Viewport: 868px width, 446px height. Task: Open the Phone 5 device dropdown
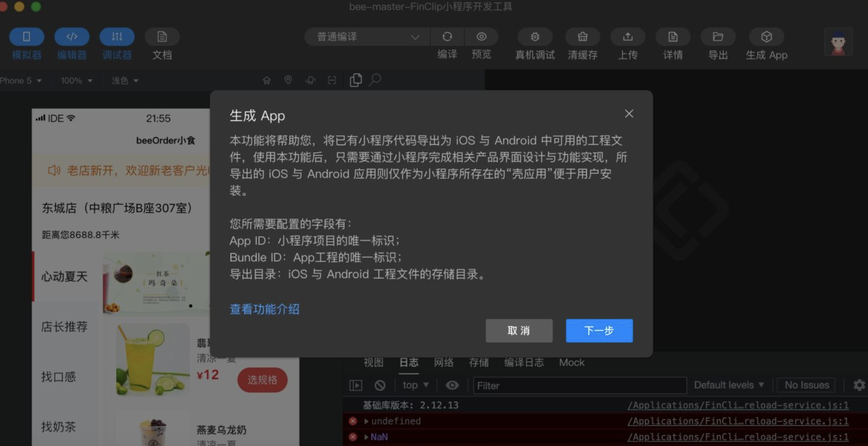point(21,81)
